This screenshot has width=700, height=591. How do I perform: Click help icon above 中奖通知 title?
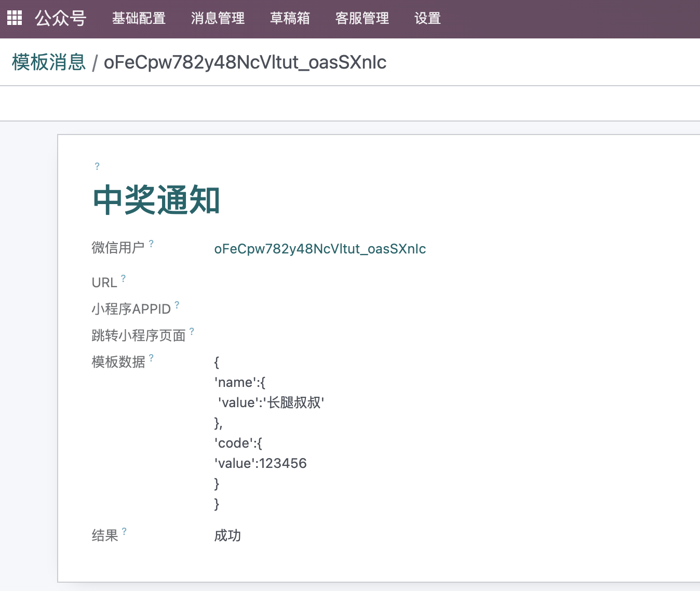(x=97, y=166)
